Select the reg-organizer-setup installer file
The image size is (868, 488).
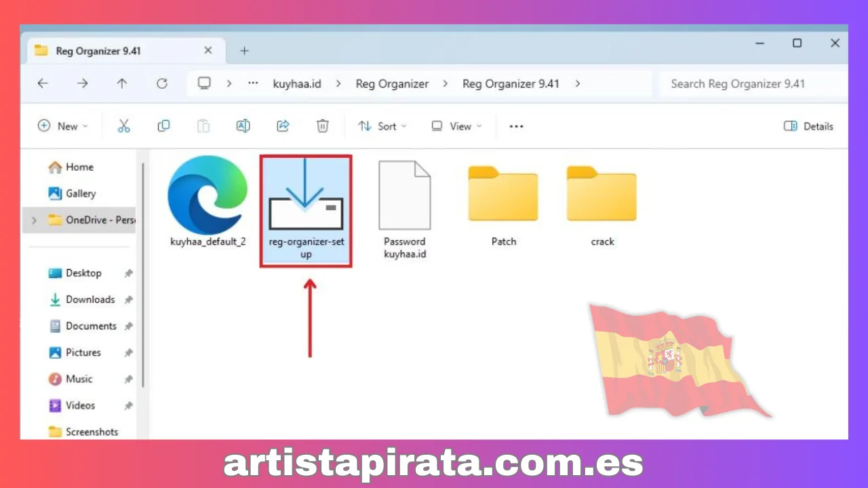[306, 210]
